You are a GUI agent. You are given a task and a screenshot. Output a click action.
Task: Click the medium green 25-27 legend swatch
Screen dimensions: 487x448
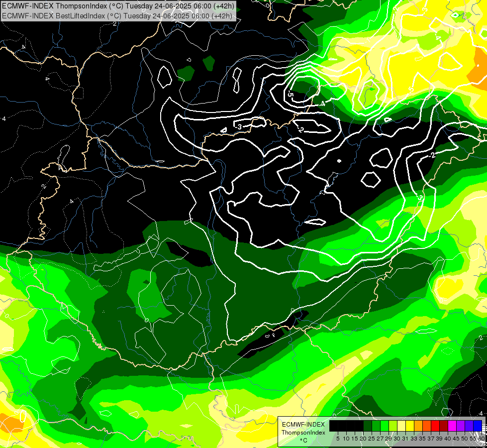[x=376, y=426]
